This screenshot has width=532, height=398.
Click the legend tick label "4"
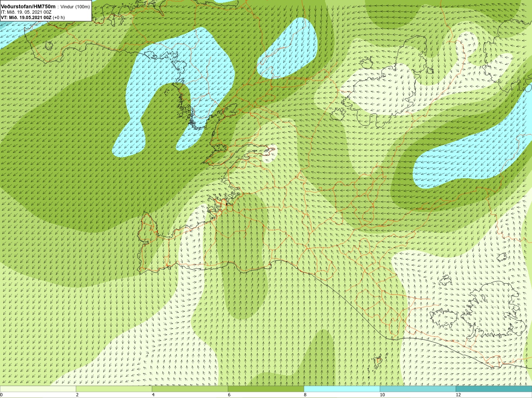(x=153, y=395)
